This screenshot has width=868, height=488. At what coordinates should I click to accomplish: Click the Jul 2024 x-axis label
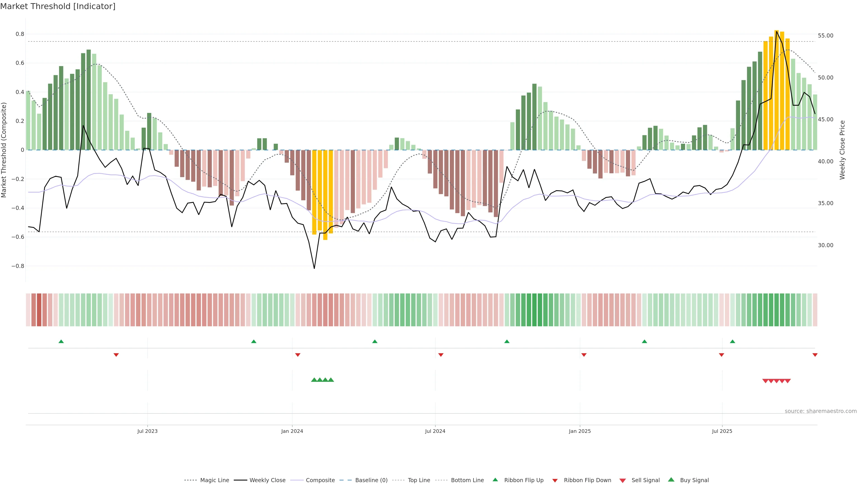(435, 431)
